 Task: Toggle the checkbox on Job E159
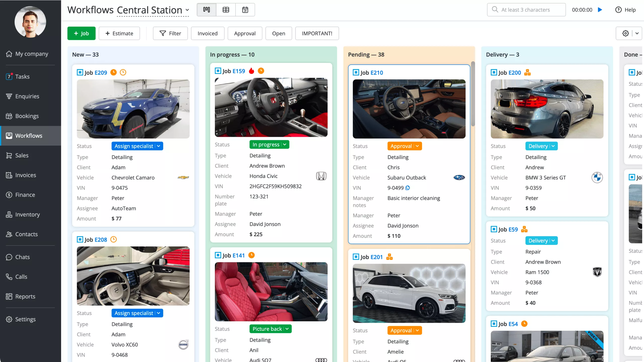pyautogui.click(x=218, y=71)
